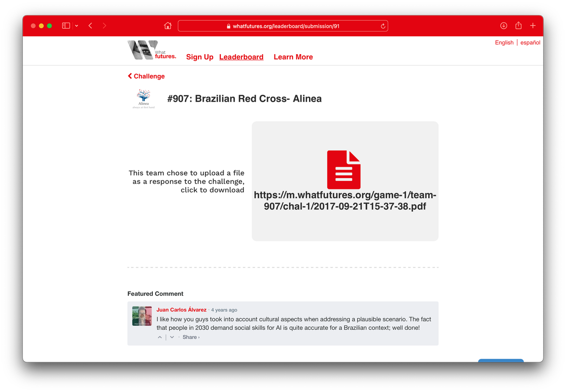Open the Safari downloads icon
This screenshot has width=566, height=392.
click(504, 26)
